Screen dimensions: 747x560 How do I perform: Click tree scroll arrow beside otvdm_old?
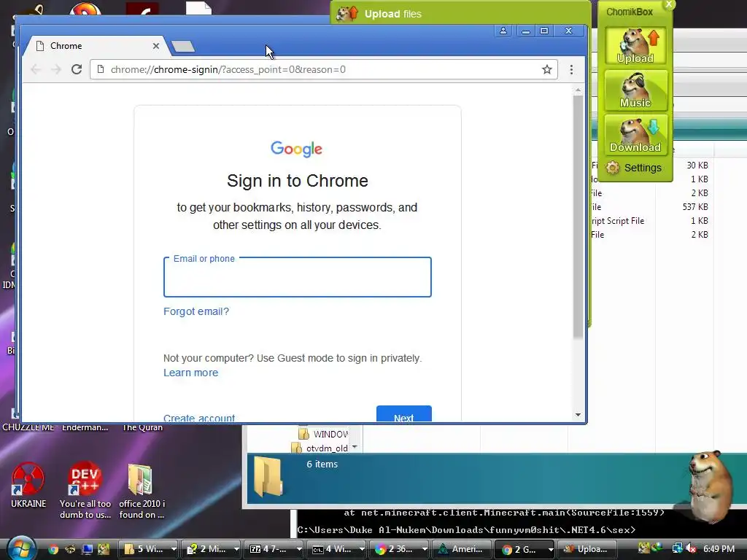pos(355,447)
